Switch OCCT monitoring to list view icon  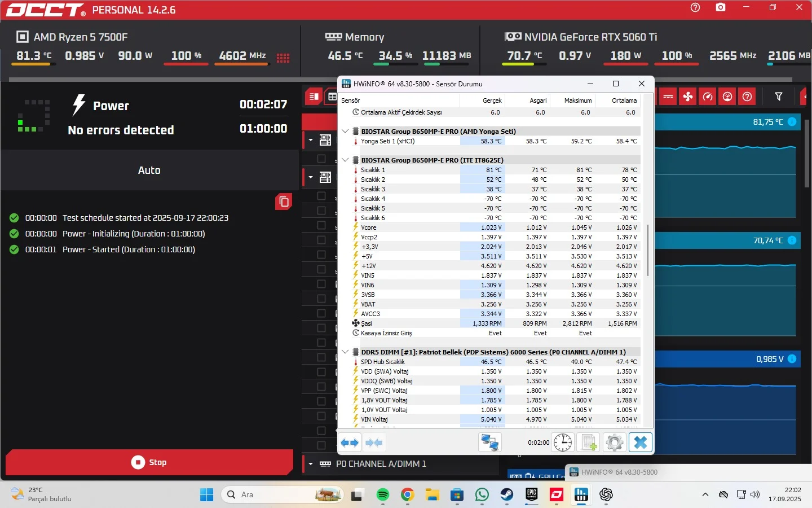point(314,97)
